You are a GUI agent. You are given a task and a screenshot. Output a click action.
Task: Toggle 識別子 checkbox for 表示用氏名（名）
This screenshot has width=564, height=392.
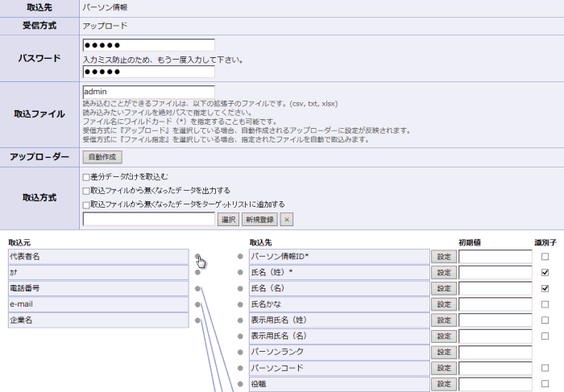[545, 336]
